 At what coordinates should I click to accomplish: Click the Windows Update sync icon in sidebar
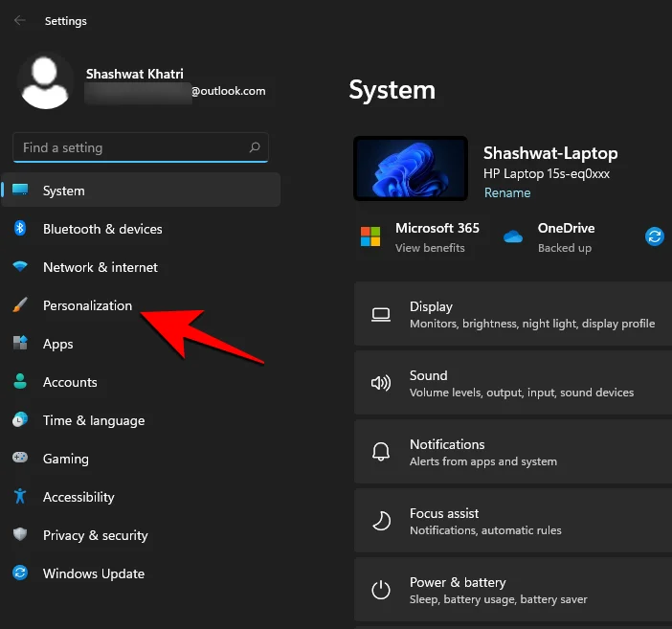coord(20,573)
